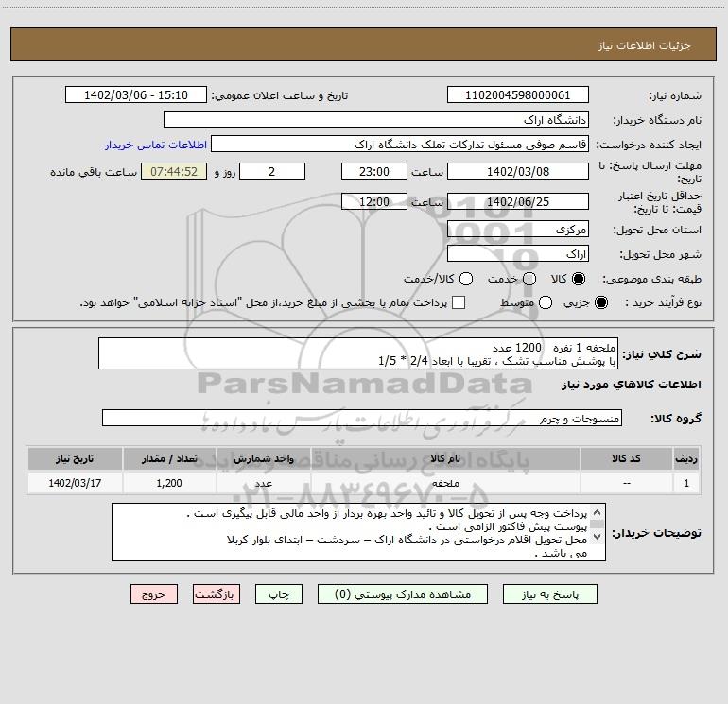Click the response deadline date 1402/03/08
Image resolution: width=728 pixels, height=704 pixels.
point(518,171)
